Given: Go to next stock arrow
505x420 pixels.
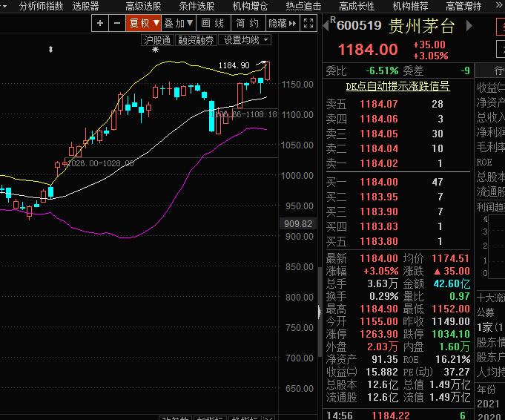Looking at the screenshot, I should 469,26.
